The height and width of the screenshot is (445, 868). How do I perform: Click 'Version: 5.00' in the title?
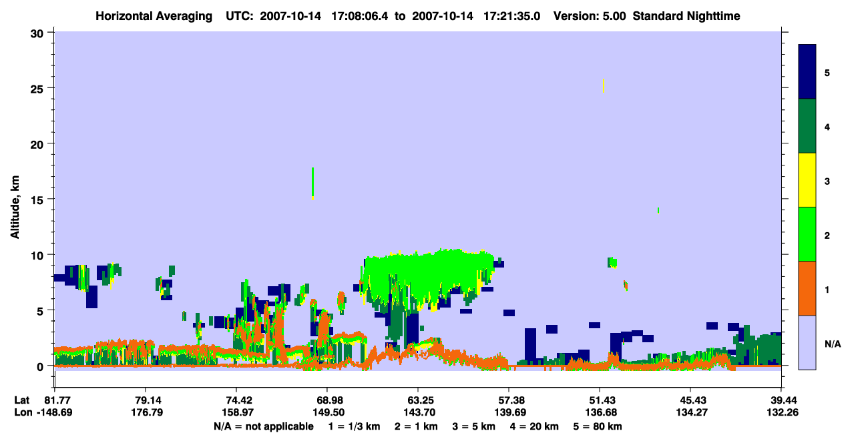(590, 16)
